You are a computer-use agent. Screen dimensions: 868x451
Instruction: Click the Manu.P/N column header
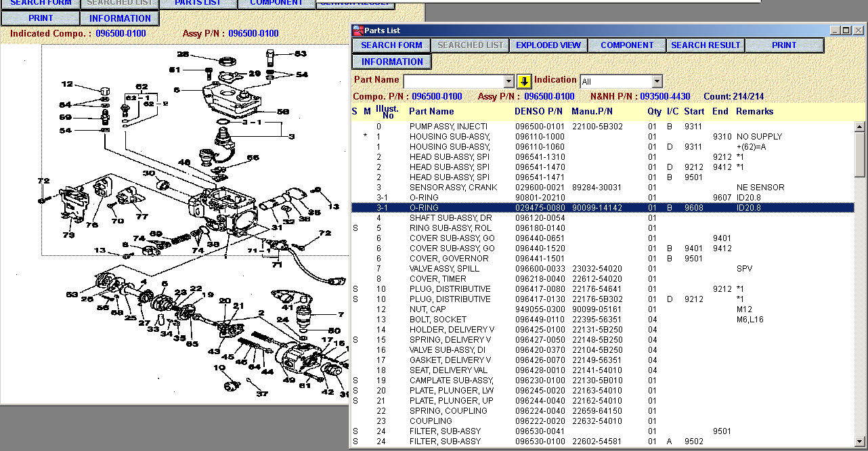click(592, 112)
